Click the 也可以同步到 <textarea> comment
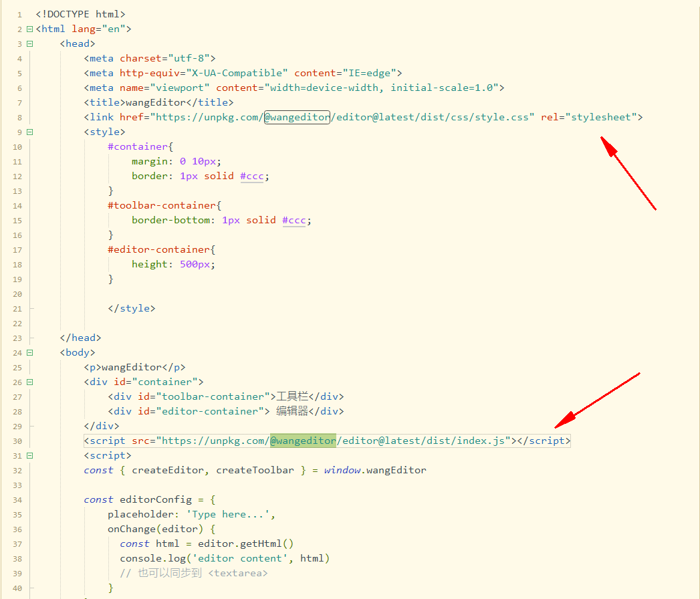This screenshot has width=700, height=599. tap(194, 574)
